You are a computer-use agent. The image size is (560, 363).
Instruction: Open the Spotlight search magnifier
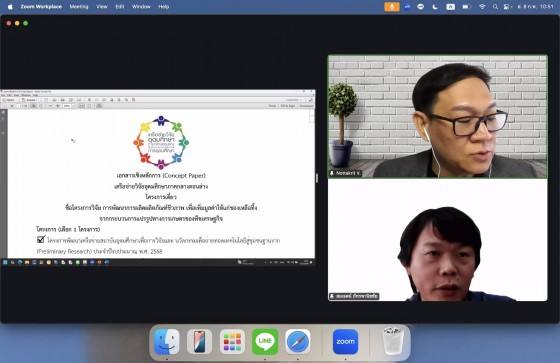point(495,6)
